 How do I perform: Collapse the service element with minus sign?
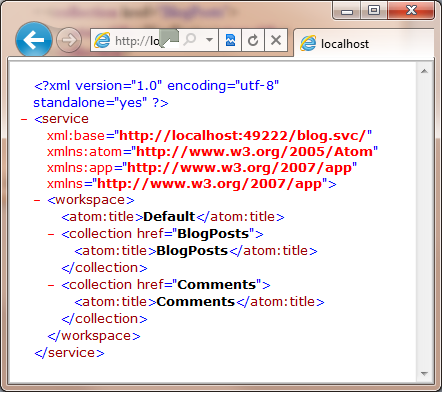point(24,119)
